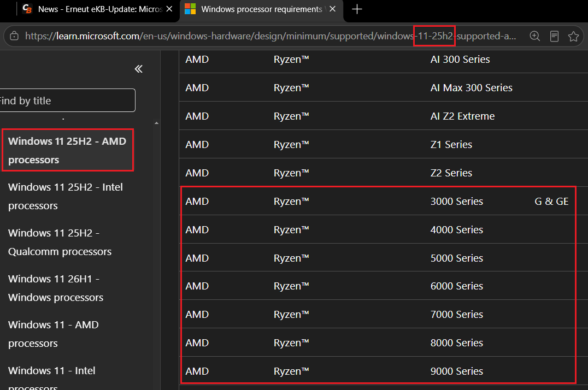588x390 pixels.
Task: Click AMD in the 7000 Series row
Action: pyautogui.click(x=197, y=314)
